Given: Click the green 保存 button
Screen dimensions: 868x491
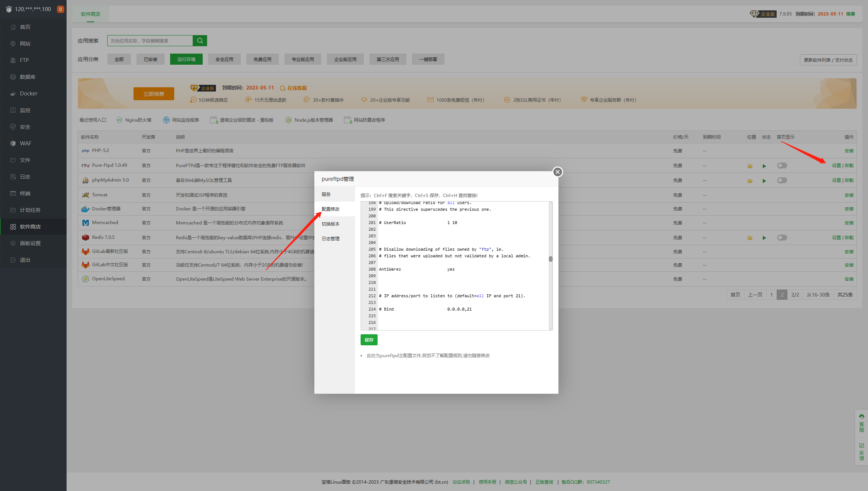Looking at the screenshot, I should click(369, 340).
